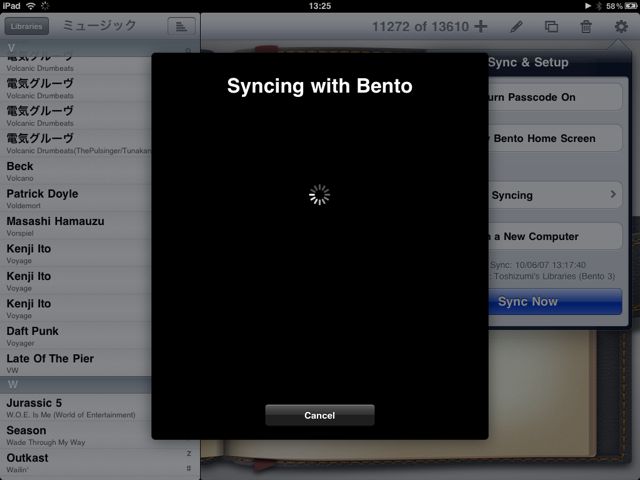Tap the battery status indicator
Image resolution: width=640 pixels, height=480 pixels.
tap(631, 6)
